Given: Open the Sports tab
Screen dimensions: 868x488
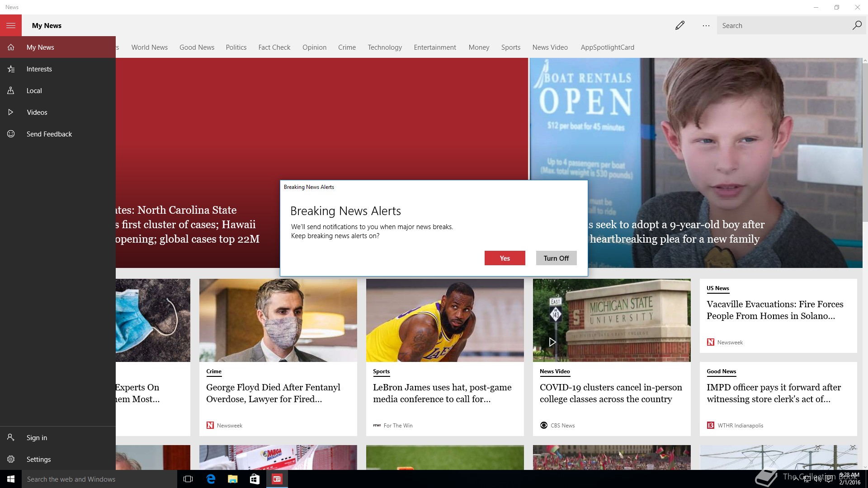Looking at the screenshot, I should [510, 47].
